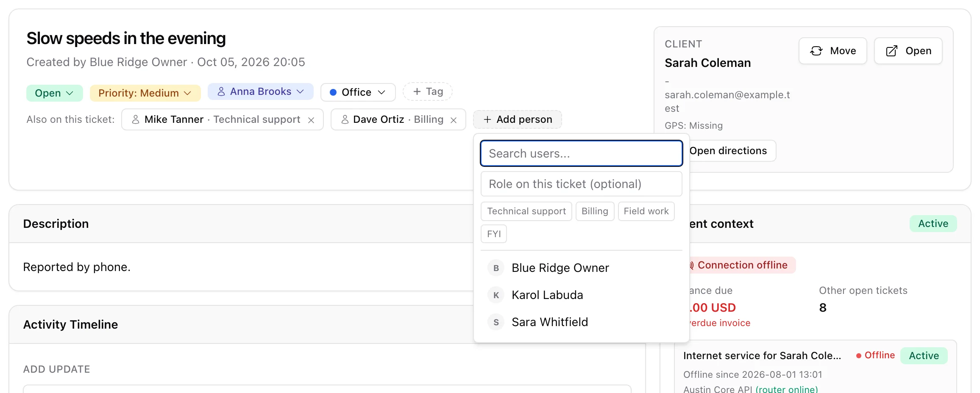Click the S avatar beside Sara Whitfield

click(496, 322)
